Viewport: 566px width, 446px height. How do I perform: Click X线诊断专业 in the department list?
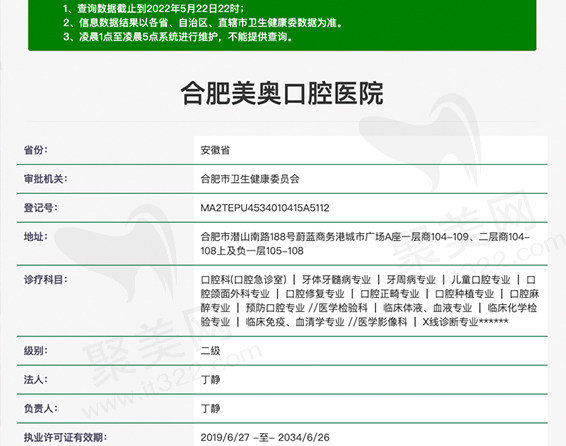pyautogui.click(x=450, y=322)
